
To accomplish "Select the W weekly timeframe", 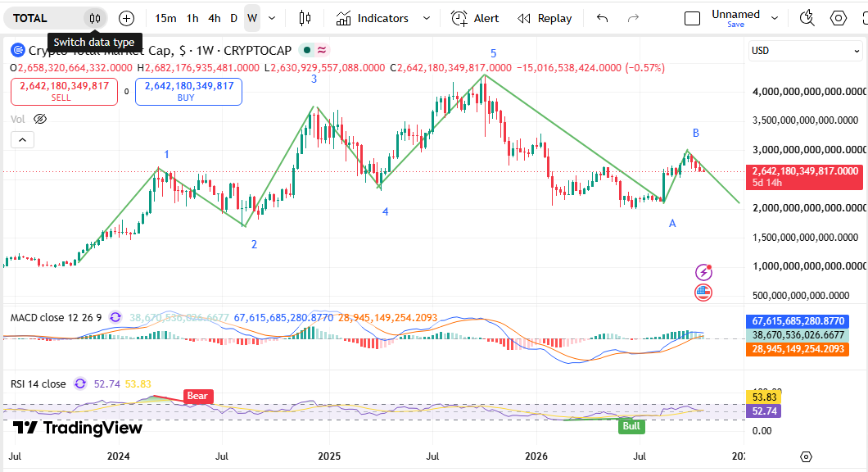I will point(252,18).
